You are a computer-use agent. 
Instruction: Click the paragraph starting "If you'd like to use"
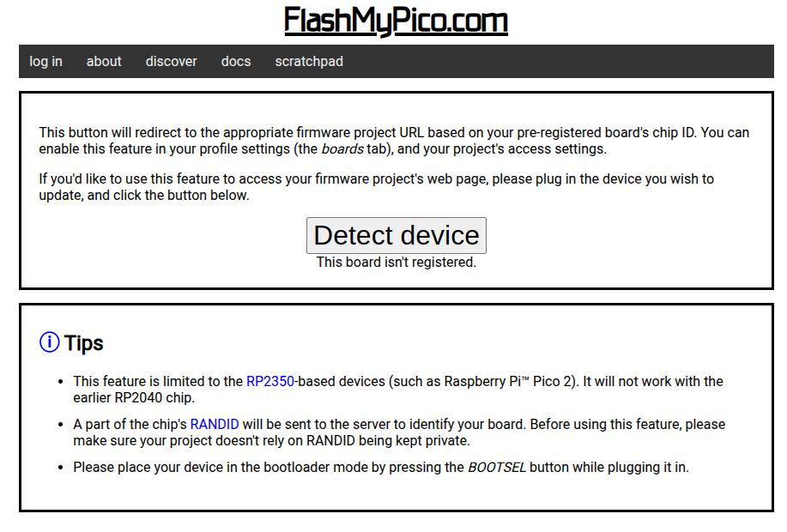(x=377, y=187)
